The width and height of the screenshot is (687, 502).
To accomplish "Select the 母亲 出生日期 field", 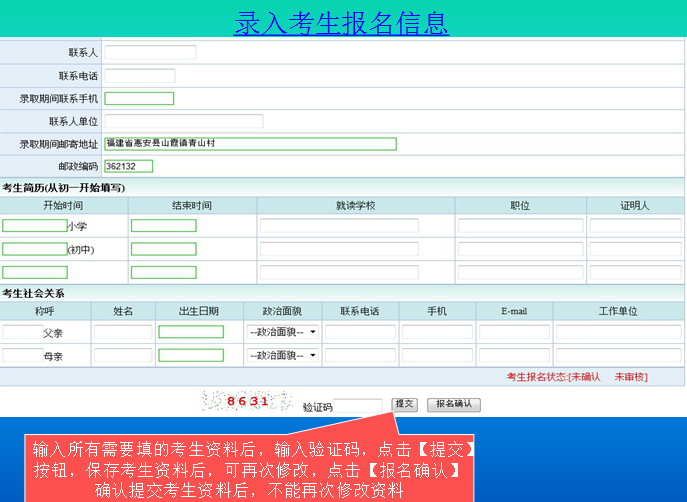I will pos(191,355).
